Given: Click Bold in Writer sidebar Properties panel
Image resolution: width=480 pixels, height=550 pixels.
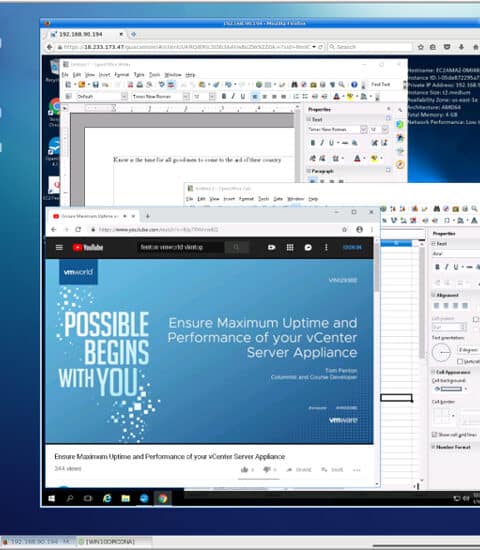Looking at the screenshot, I should (312, 142).
